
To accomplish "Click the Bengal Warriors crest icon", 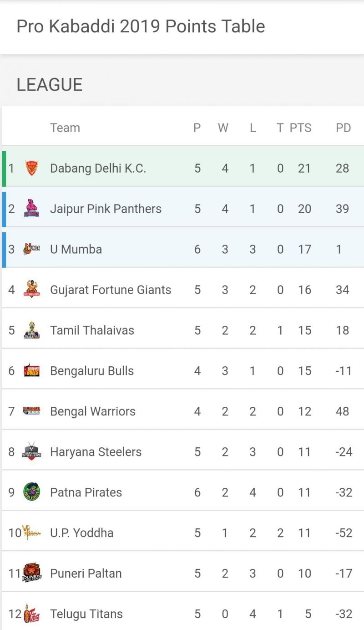I will [32, 411].
